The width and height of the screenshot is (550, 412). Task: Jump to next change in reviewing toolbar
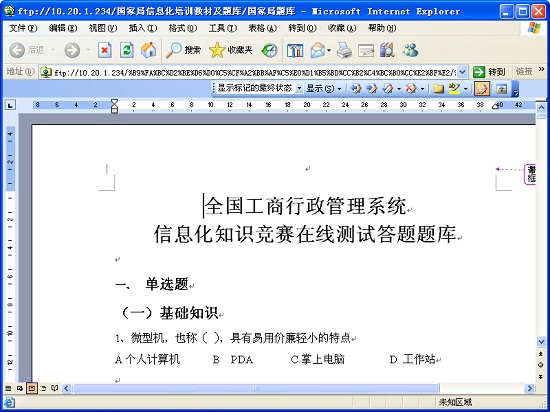coord(371,89)
